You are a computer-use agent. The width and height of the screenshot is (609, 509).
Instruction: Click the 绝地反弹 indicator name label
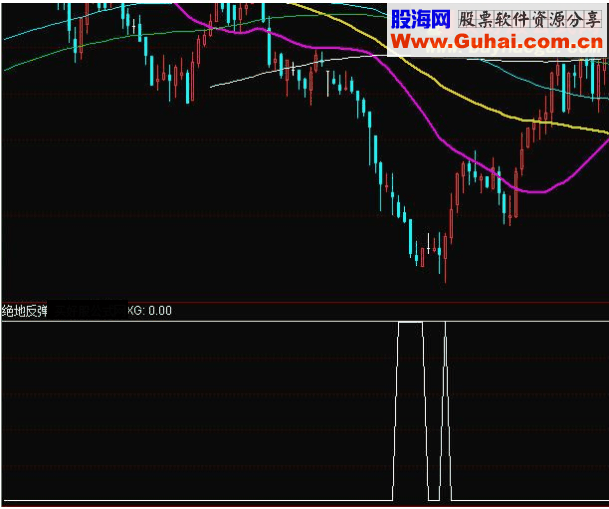(24, 311)
